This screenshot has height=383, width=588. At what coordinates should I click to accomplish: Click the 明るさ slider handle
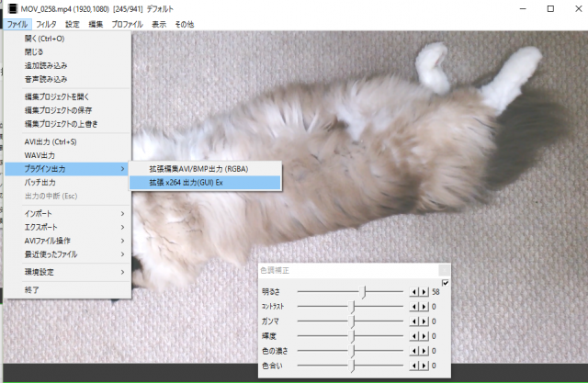click(365, 291)
